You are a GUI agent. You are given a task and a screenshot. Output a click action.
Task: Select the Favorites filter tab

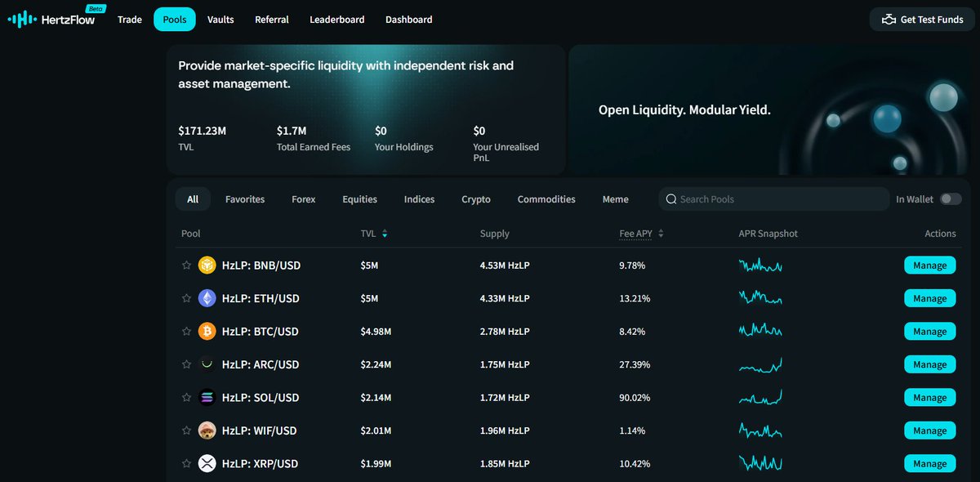[x=245, y=199]
